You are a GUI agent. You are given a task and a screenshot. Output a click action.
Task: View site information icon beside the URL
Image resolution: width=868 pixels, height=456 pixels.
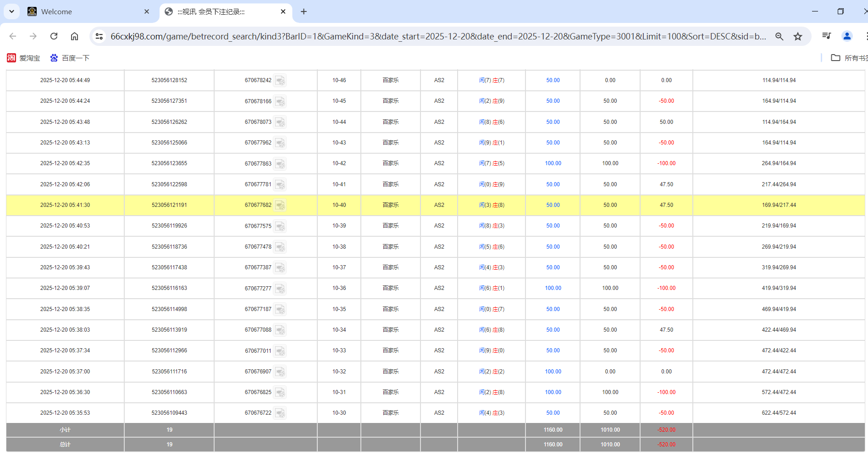coord(99,36)
